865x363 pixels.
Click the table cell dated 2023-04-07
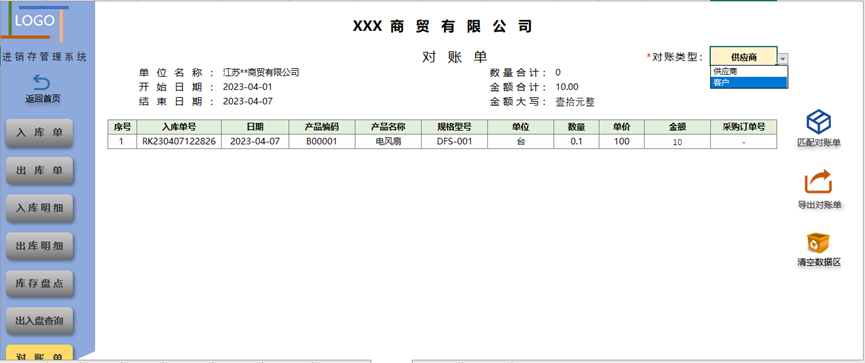click(255, 141)
